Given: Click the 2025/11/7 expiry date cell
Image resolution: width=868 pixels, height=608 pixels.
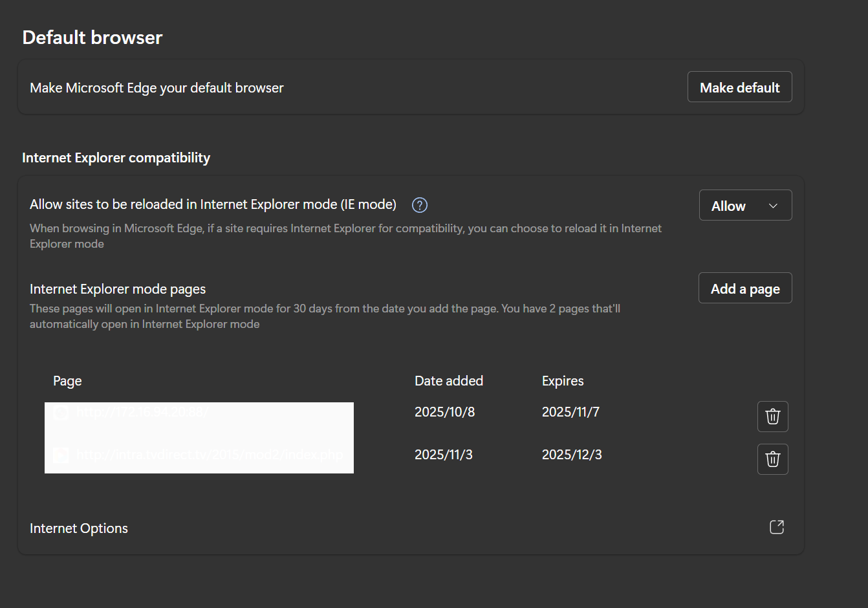Looking at the screenshot, I should click(x=570, y=412).
